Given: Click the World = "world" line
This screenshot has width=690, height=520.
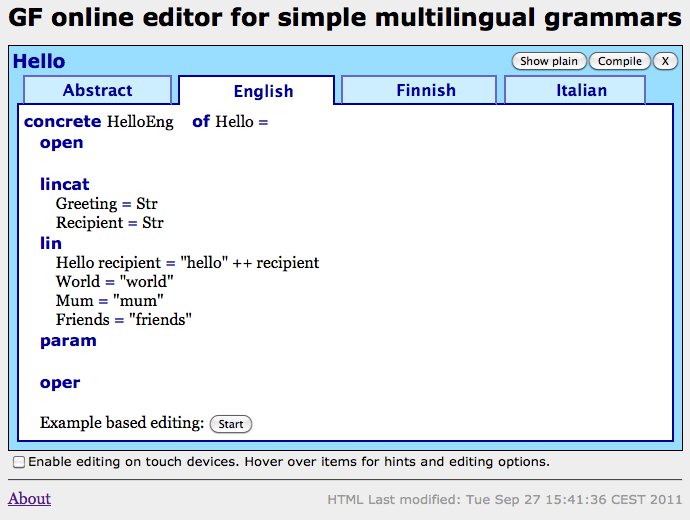Looking at the screenshot, I should point(116,282).
